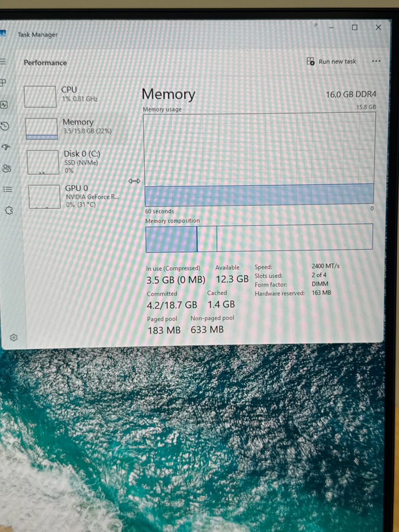This screenshot has height=532, width=399.
Task: Click the Run new task button
Action: [331, 62]
